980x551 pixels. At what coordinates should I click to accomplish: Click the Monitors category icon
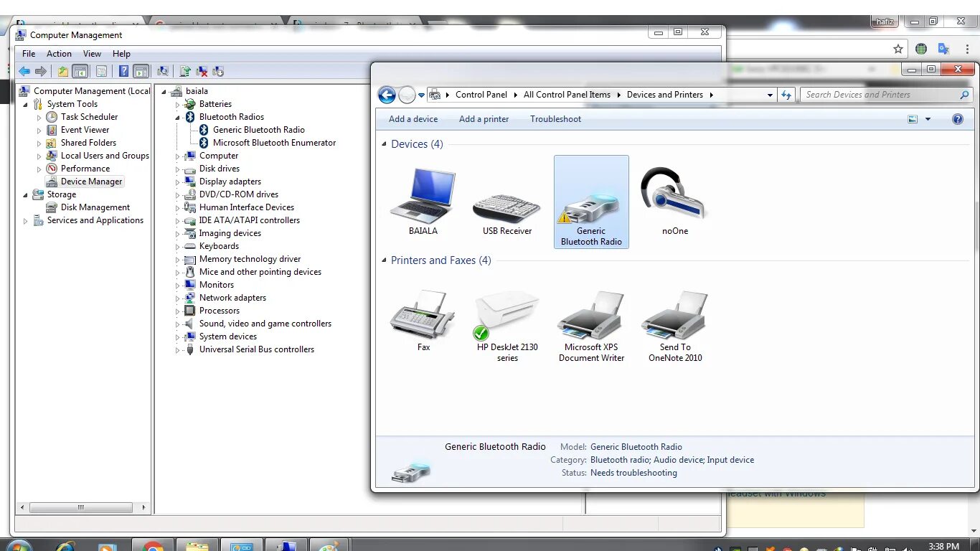(189, 285)
